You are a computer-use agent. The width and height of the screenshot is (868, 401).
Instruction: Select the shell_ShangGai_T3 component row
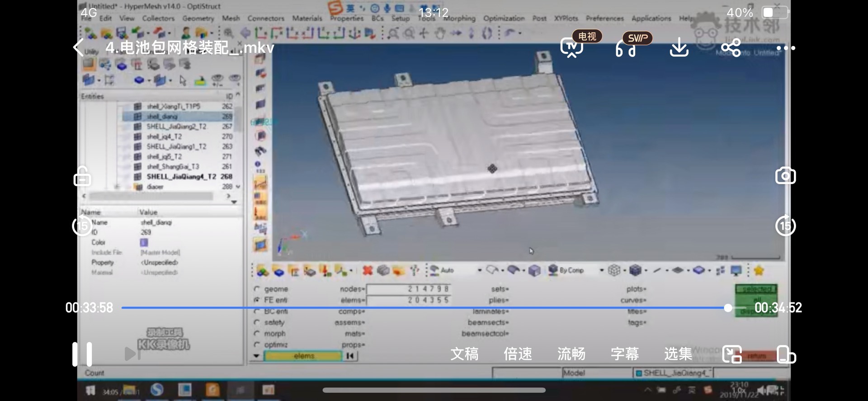coord(179,166)
